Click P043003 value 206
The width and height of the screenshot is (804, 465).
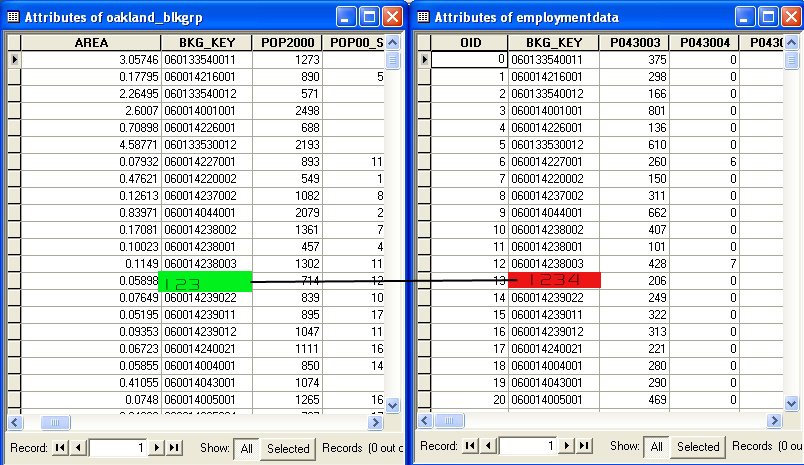click(x=635, y=280)
